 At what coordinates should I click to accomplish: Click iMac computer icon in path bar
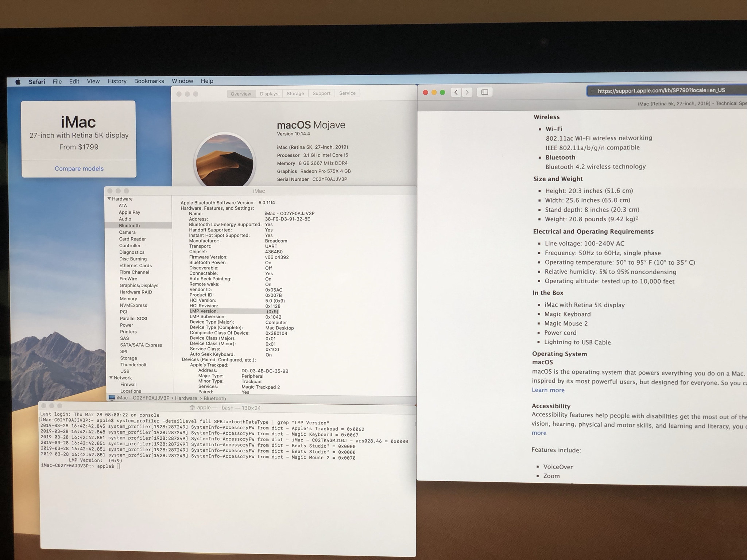pos(112,398)
